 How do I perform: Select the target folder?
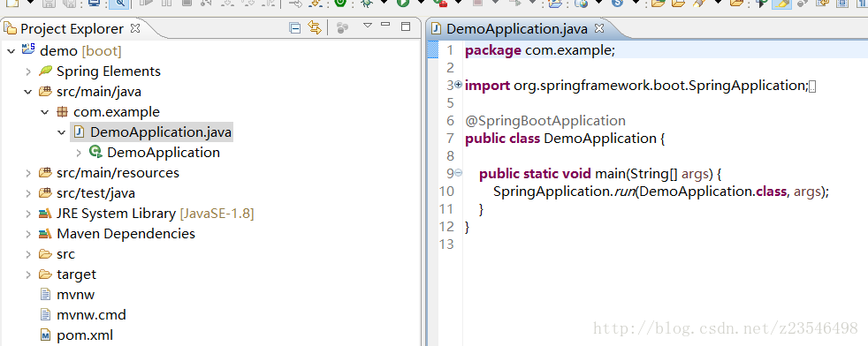76,275
